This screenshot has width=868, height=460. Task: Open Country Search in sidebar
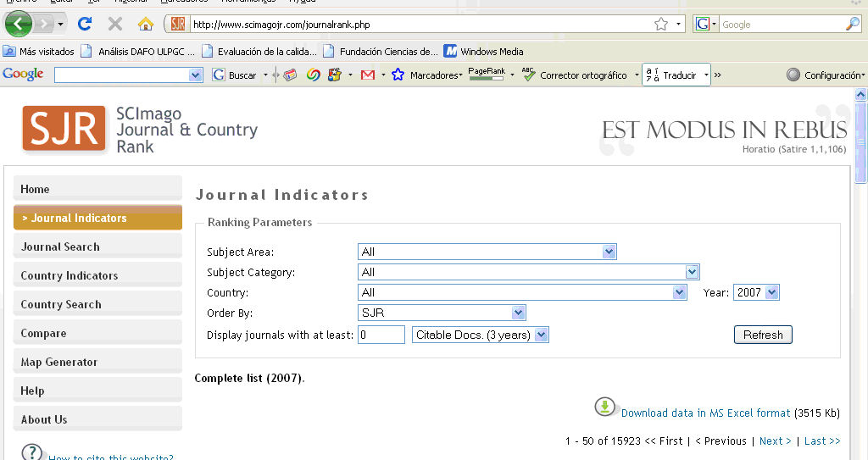pyautogui.click(x=97, y=304)
